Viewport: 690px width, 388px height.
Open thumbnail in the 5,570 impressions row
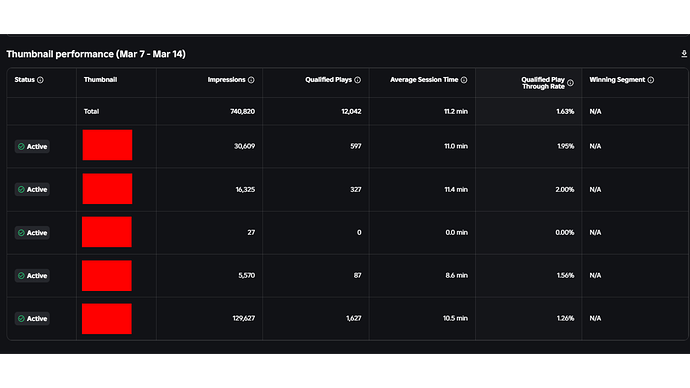pyautogui.click(x=107, y=275)
